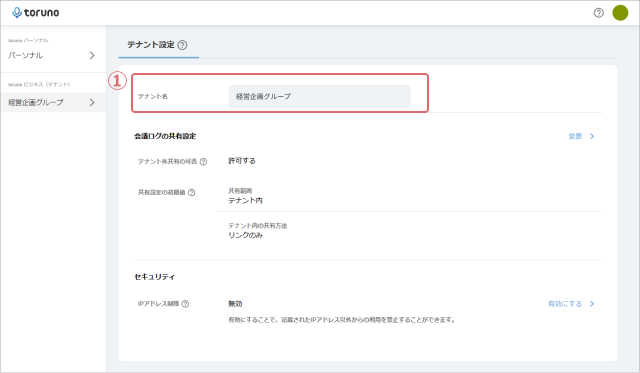Viewport: 640px width, 373px height.
Task: Click chevron next to 有効にする link
Action: [x=592, y=304]
